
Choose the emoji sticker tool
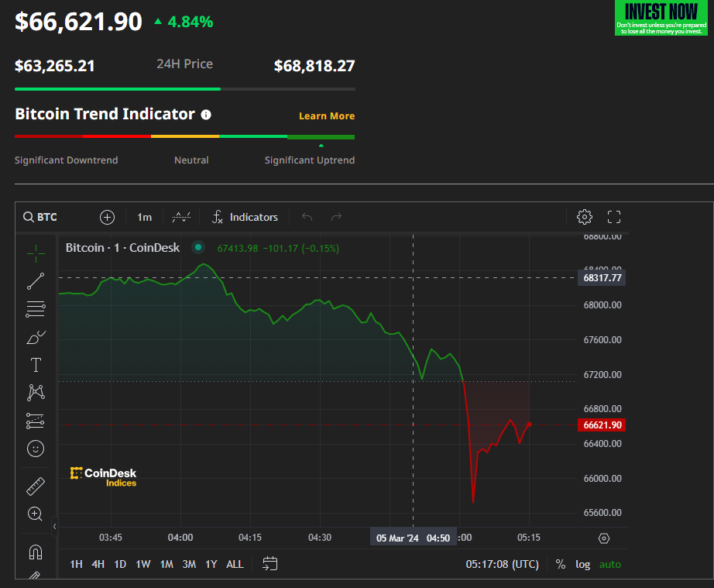tap(36, 449)
